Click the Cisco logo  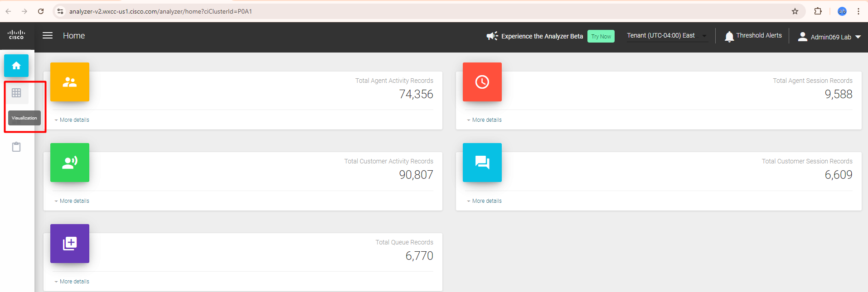(16, 35)
